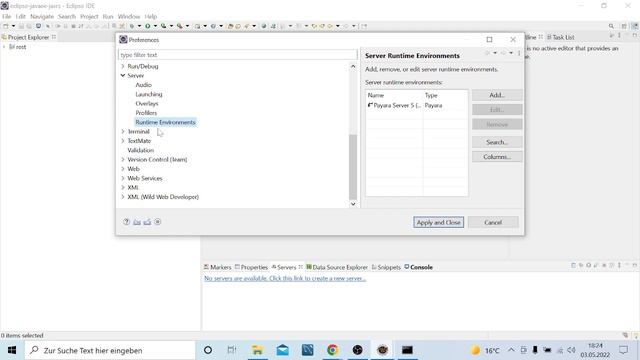This screenshot has width=640, height=360.
Task: Click the Import preferences icon
Action: click(137, 222)
